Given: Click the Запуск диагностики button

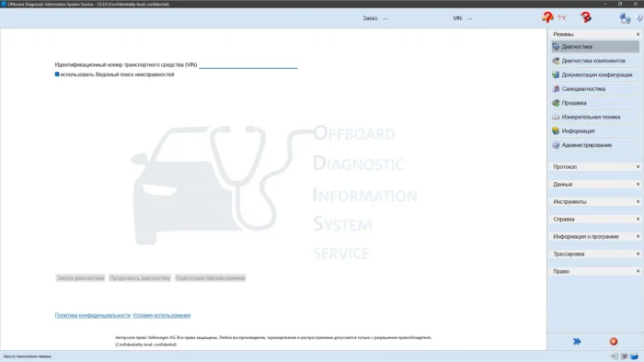Looking at the screenshot, I should [x=81, y=278].
